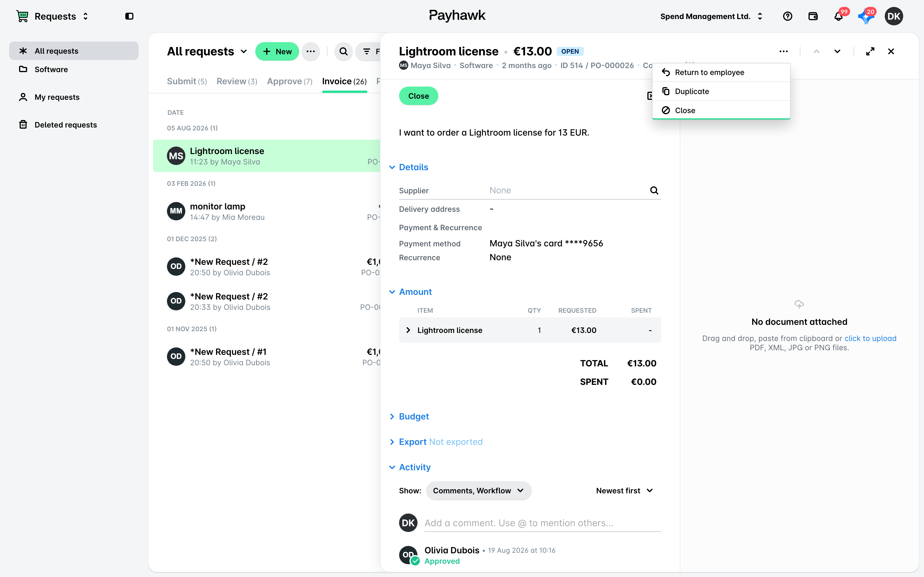Open the notifications bell
Screen dimensions: 924x577
coord(839,16)
